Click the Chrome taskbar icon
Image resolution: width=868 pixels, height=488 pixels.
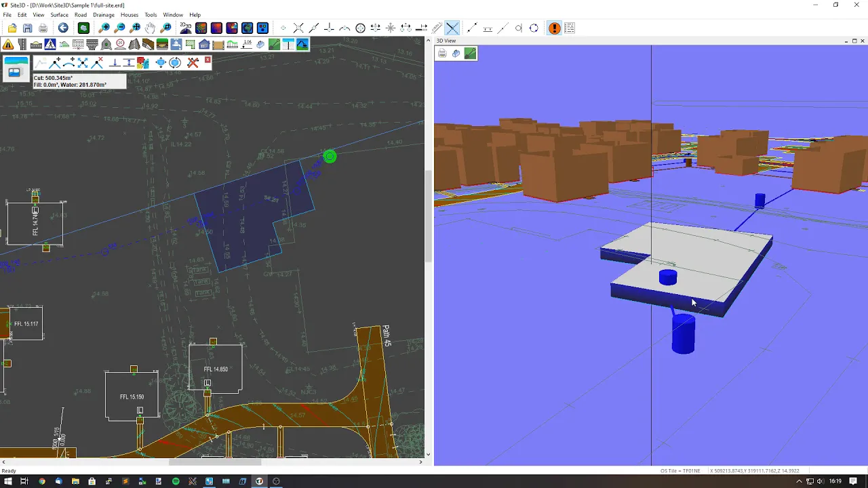(42, 481)
